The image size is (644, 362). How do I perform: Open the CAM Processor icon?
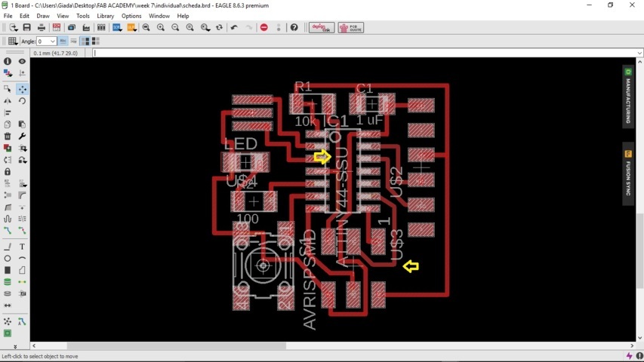click(86, 27)
